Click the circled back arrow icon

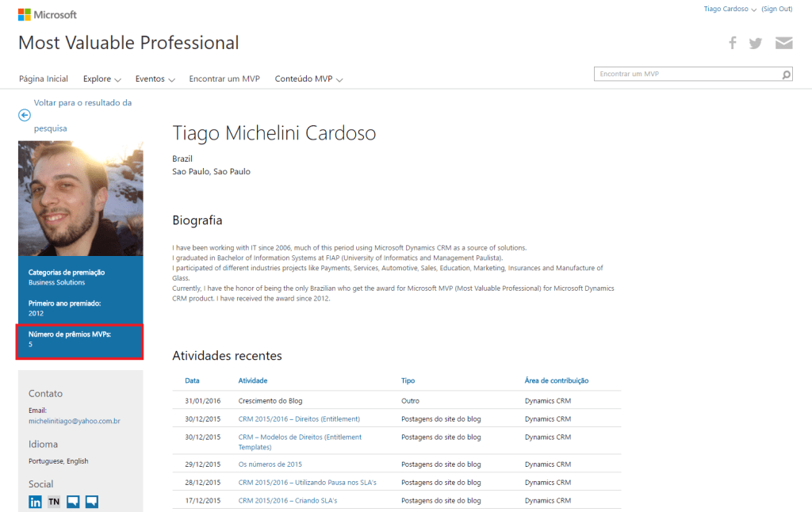click(x=25, y=115)
